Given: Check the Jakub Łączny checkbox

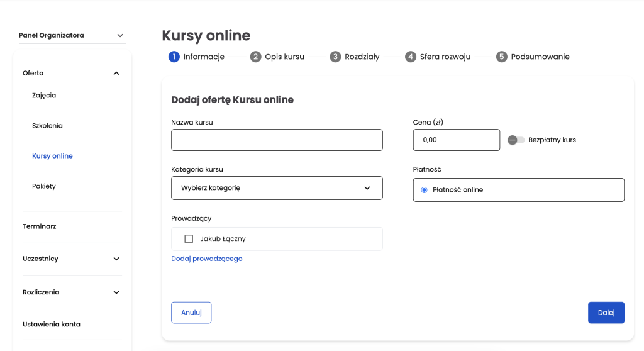Looking at the screenshot, I should (189, 239).
